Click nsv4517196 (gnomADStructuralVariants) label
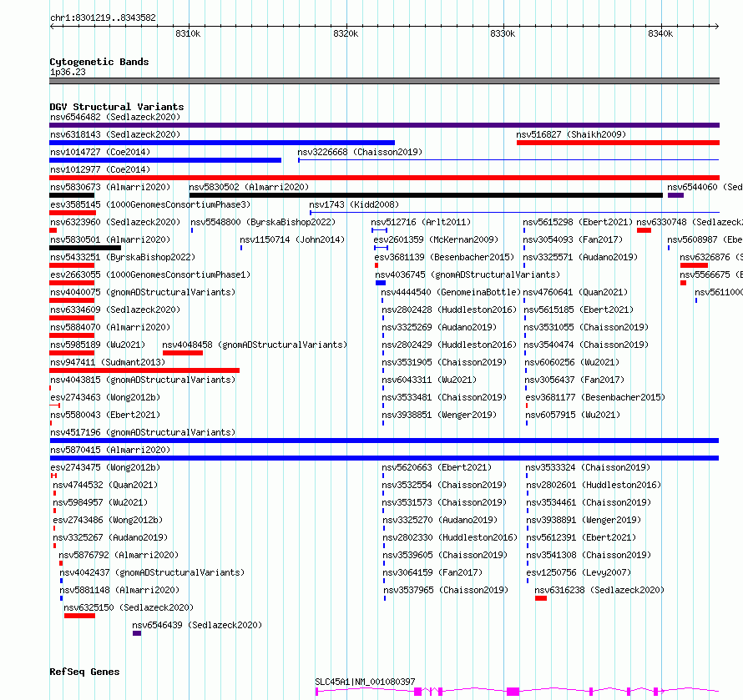Screen dimensions: 743x700 (x=143, y=432)
